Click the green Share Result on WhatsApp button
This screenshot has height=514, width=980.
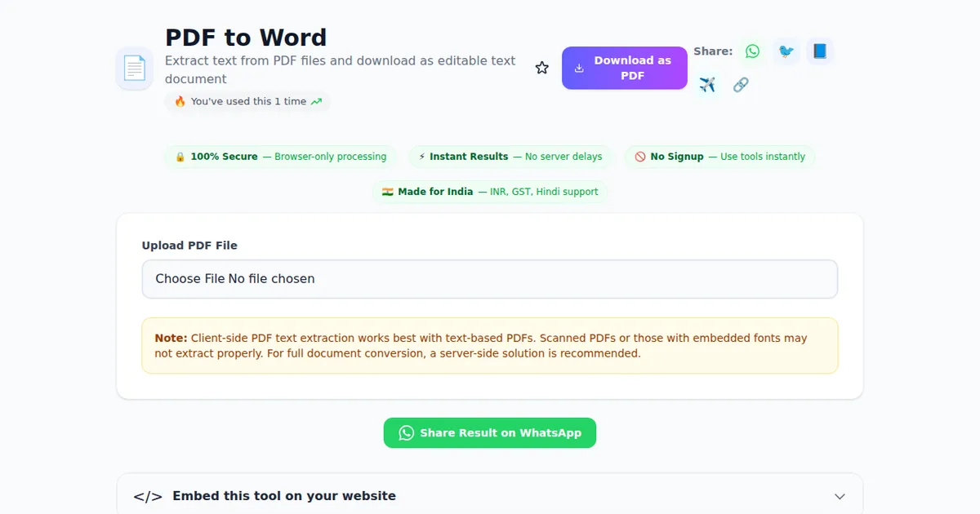490,433
